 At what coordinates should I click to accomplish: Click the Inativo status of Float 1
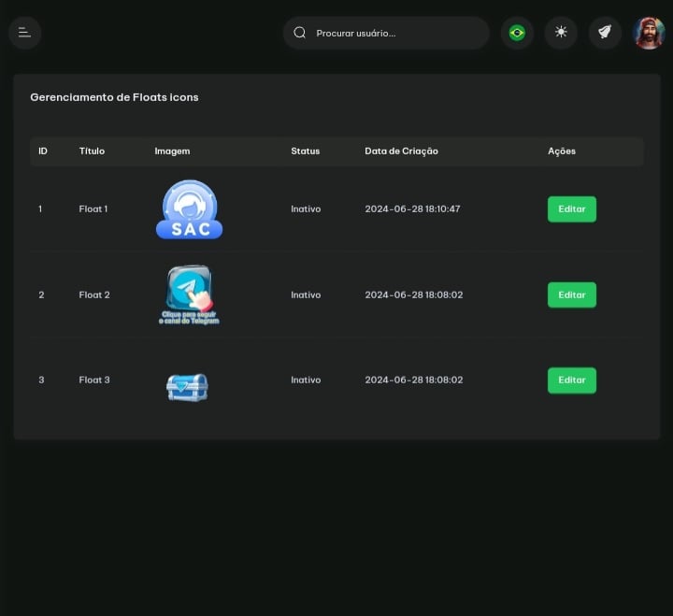click(306, 209)
